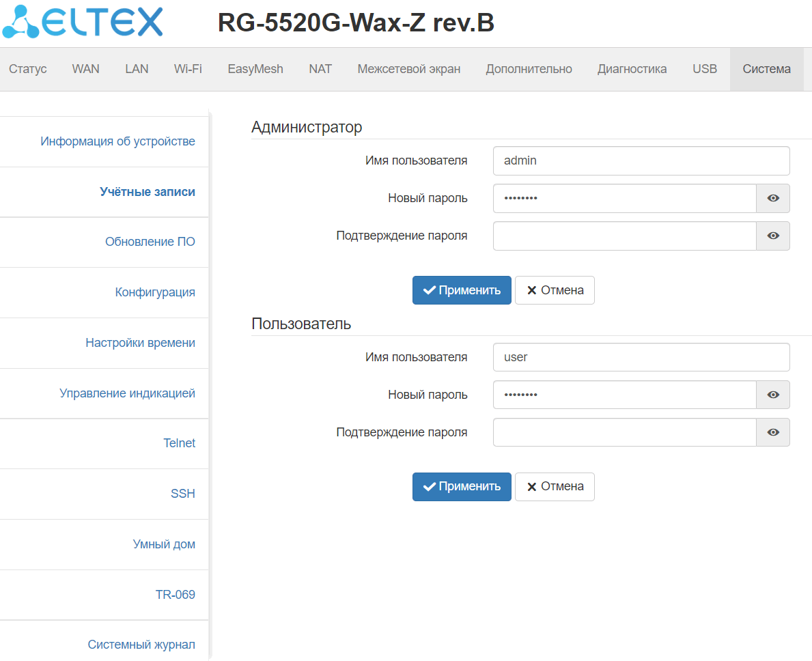This screenshot has height=661, width=812.
Task: Click the Администратор section heading
Action: pos(307,127)
